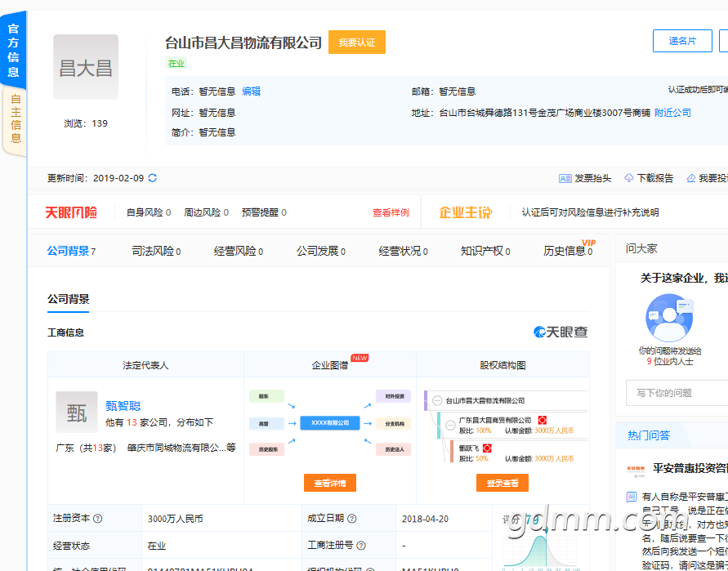Refresh the update time with the reload icon
Image resolution: width=728 pixels, height=571 pixels.
(x=152, y=178)
